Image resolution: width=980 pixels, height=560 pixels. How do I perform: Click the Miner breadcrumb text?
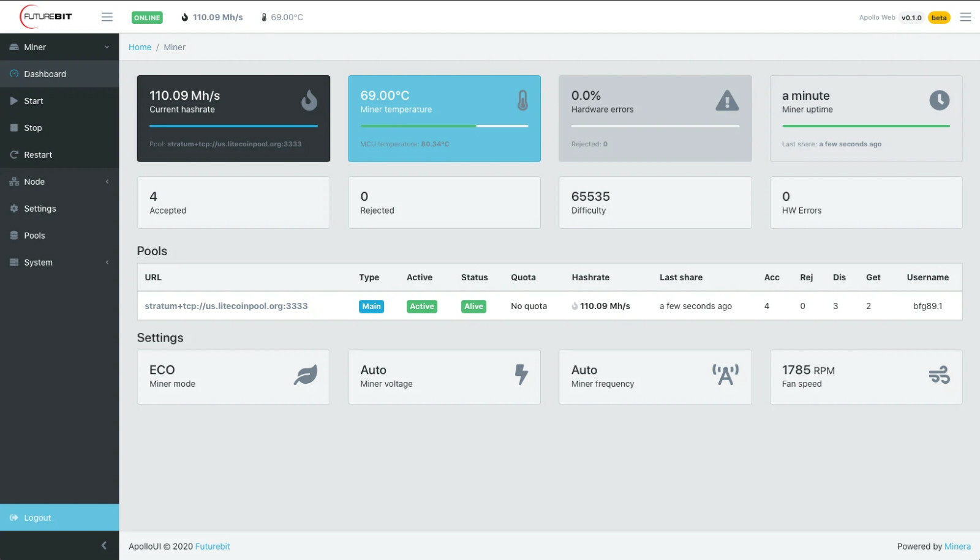point(175,47)
